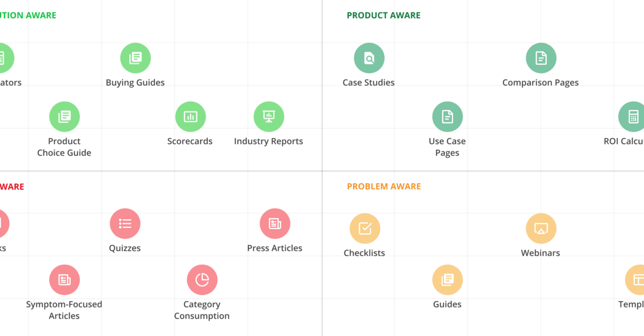Click the Industry Reports presentation icon

pos(269,116)
